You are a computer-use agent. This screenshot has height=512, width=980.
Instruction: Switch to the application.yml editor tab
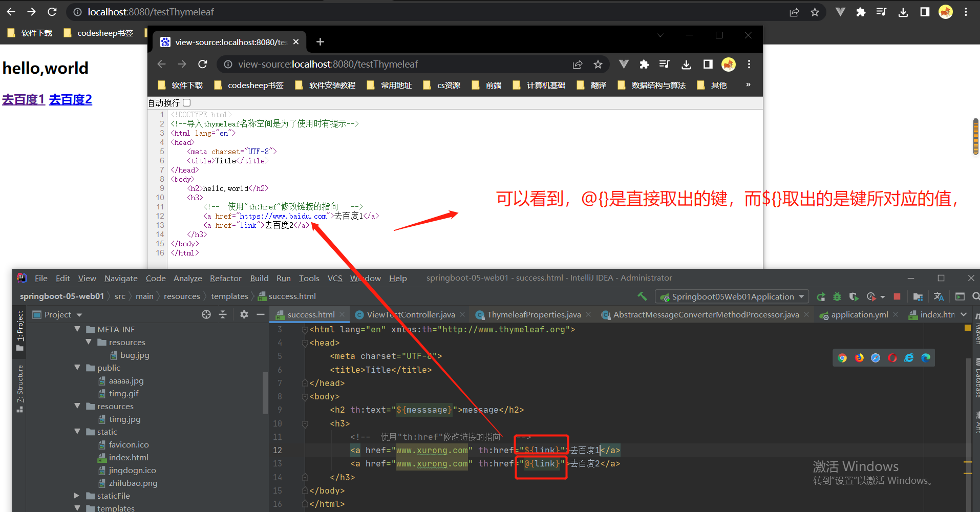tap(860, 314)
